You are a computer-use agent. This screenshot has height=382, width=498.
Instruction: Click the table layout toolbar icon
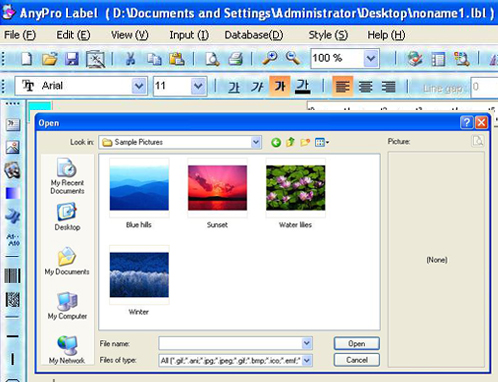pos(438,59)
